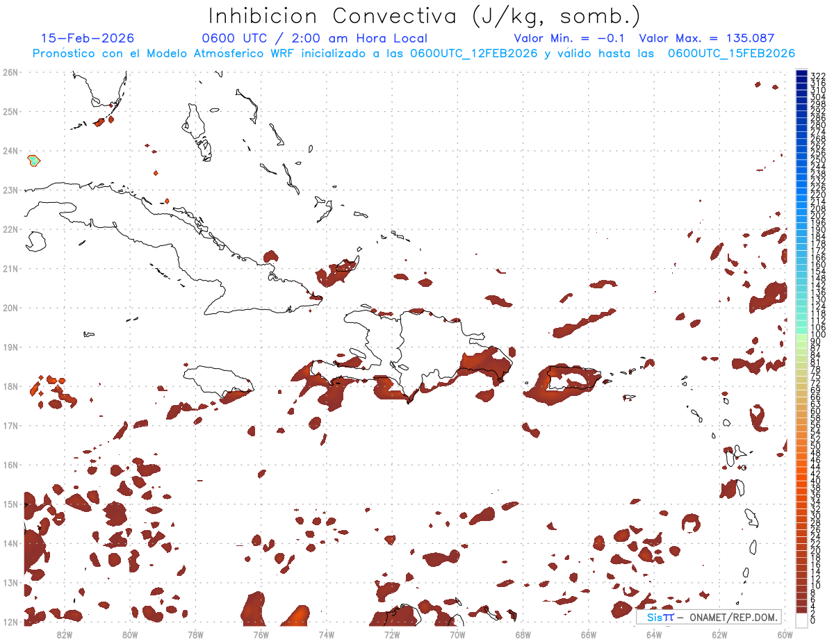This screenshot has width=834, height=644.
Task: Click the date '15-Feb-2026'
Action: coord(88,38)
